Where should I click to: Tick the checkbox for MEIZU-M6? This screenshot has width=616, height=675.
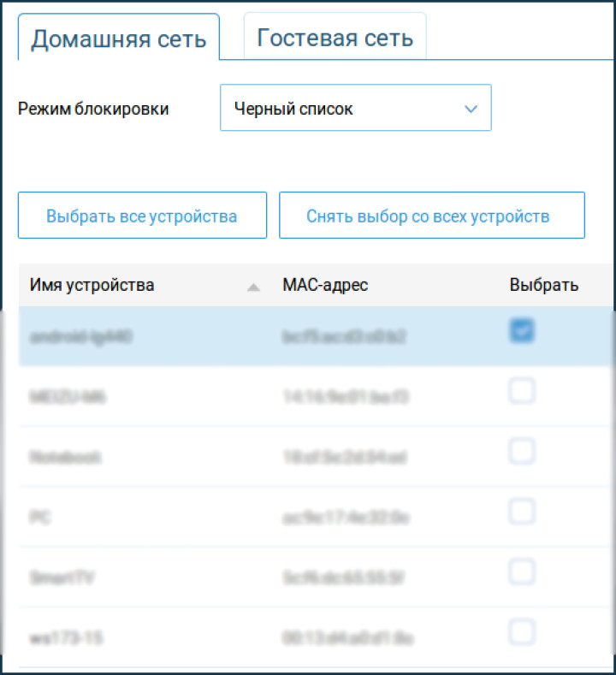coord(522,392)
